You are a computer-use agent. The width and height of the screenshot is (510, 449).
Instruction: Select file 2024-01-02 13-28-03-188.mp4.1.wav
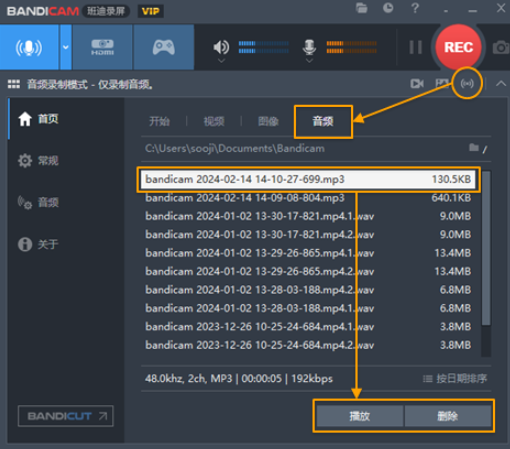pos(308,308)
